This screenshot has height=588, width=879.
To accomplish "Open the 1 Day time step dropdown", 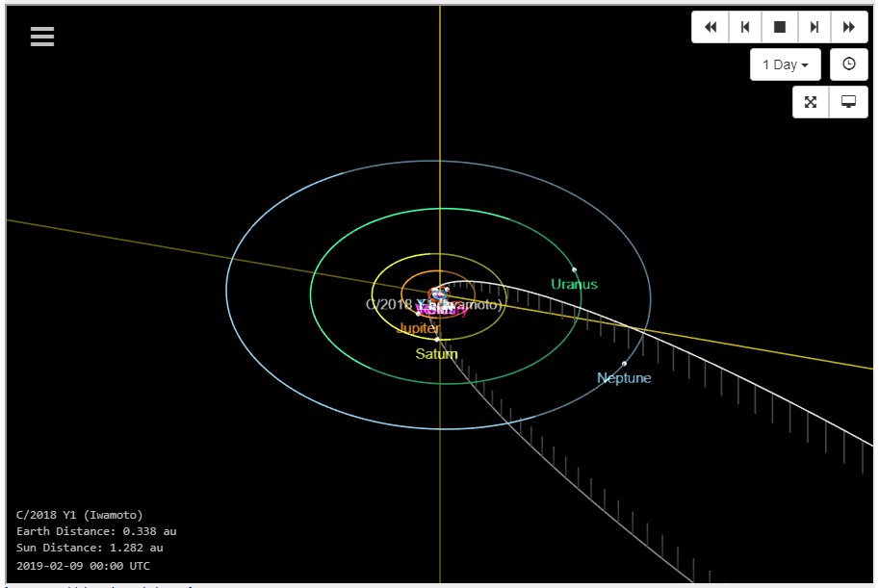I will (x=786, y=64).
